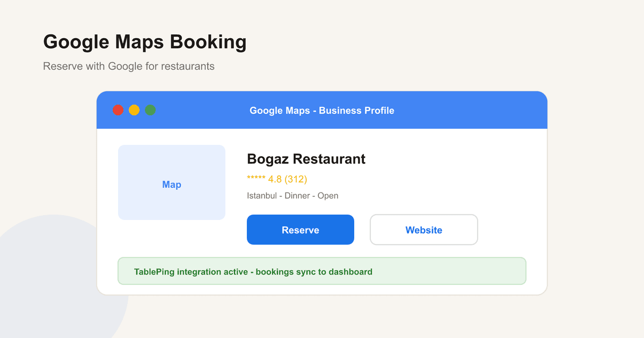644x338 pixels.
Task: Click the Google Maps - Business Profile title
Action: pyautogui.click(x=322, y=111)
